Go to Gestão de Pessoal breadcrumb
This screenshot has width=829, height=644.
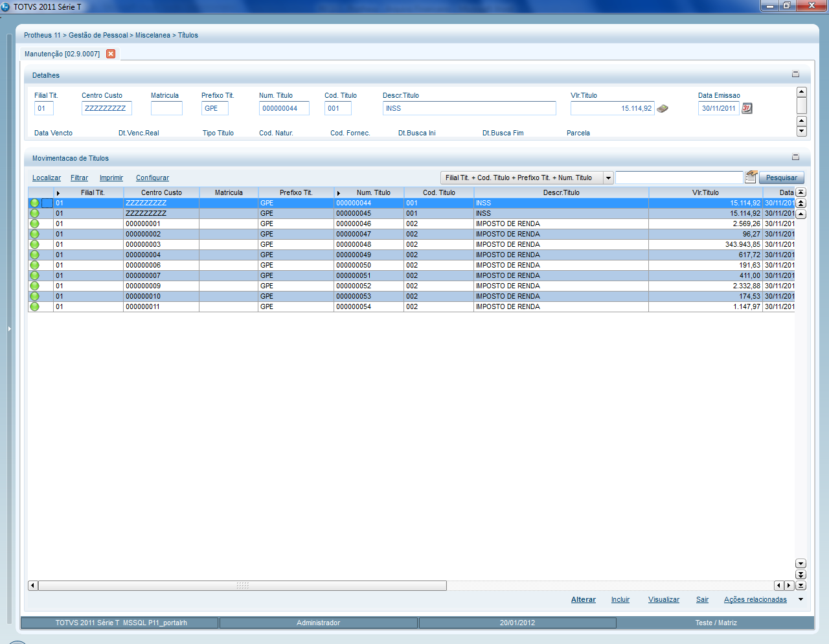pyautogui.click(x=98, y=35)
